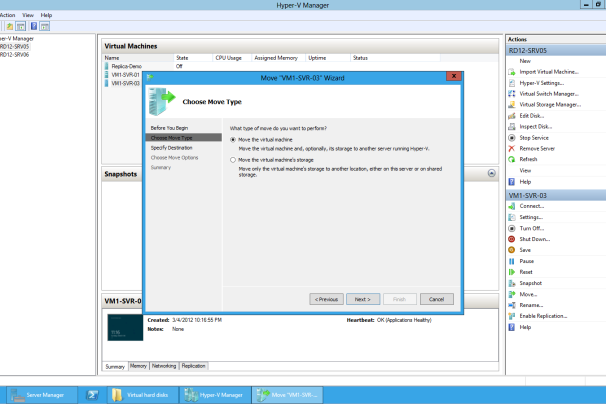Select the VM1-SVR-01 virtual machine row
The image size is (606, 404).
click(124, 75)
